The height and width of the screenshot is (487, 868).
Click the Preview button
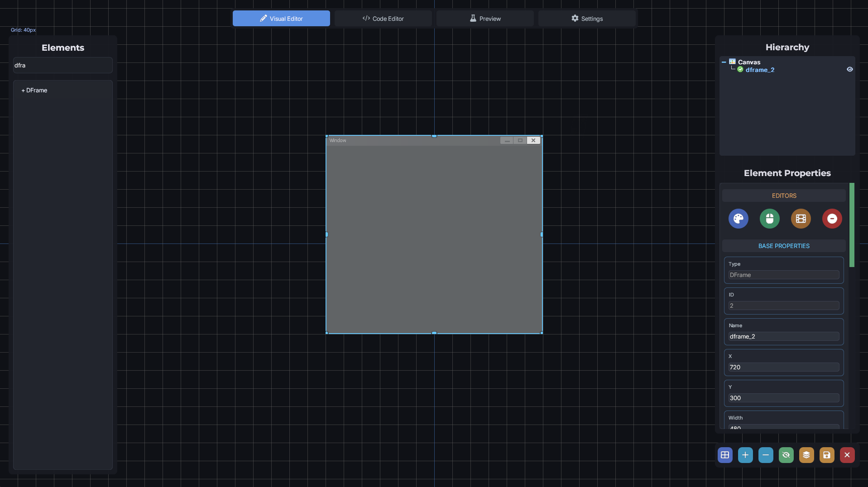[x=484, y=19]
